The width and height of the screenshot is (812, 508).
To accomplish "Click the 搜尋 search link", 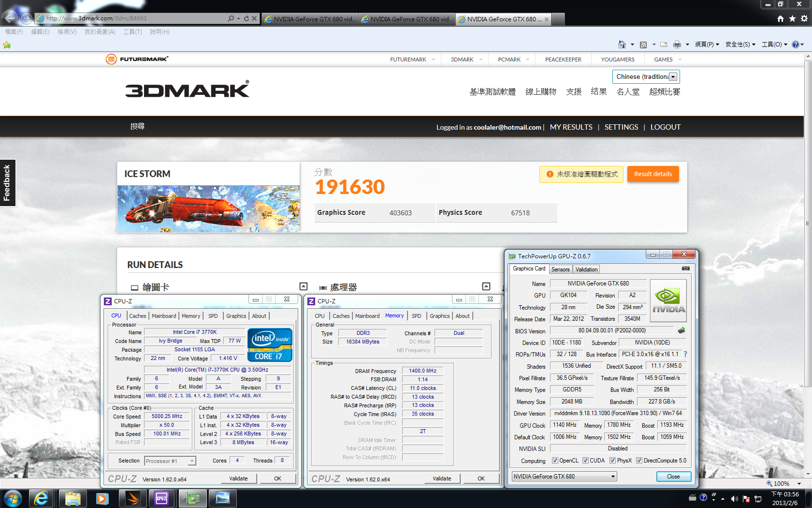I will tap(137, 126).
